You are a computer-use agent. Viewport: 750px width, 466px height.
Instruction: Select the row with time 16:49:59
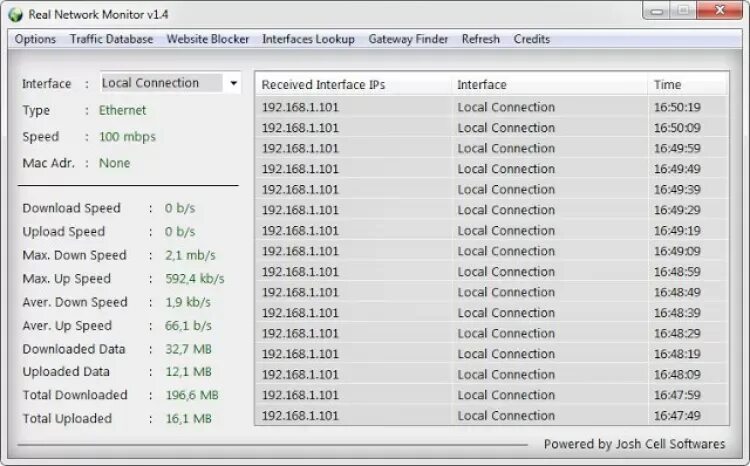492,148
